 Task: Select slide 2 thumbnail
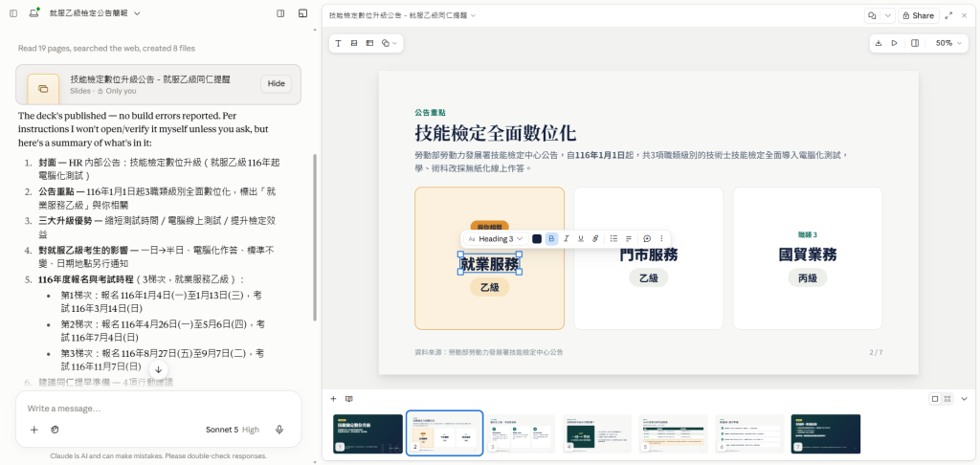tap(444, 433)
